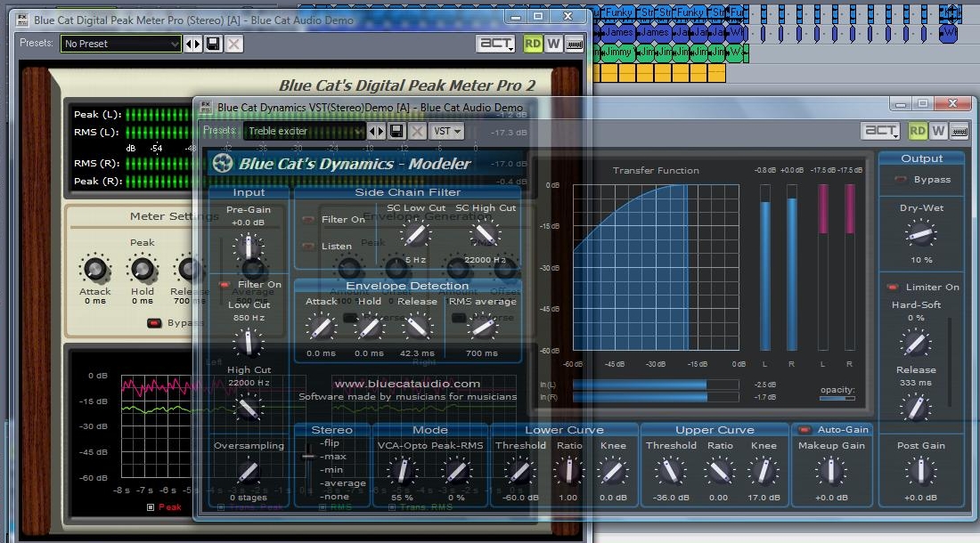Click the preset prev/next arrows in Peak Meter window
This screenshot has width=980, height=543.
[193, 44]
